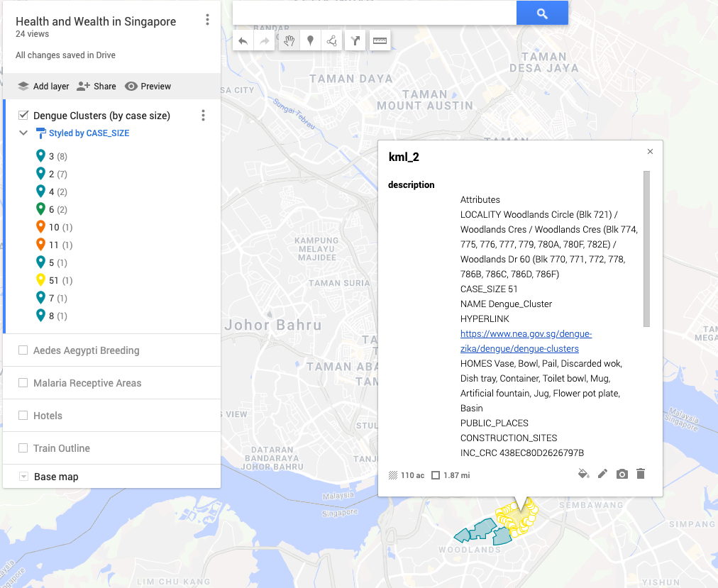Click the pencil edit icon in popup
The image size is (718, 588).
pyautogui.click(x=602, y=474)
